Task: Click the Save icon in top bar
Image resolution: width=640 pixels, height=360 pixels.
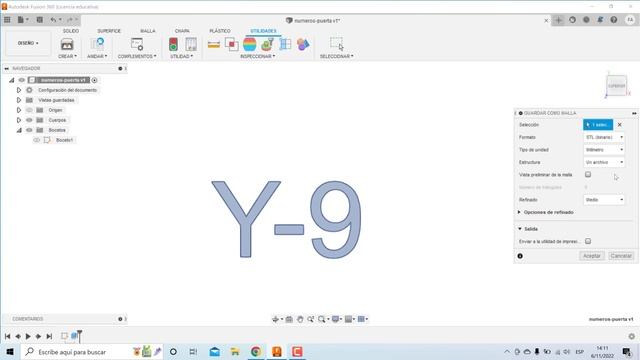Action: pyautogui.click(x=40, y=20)
